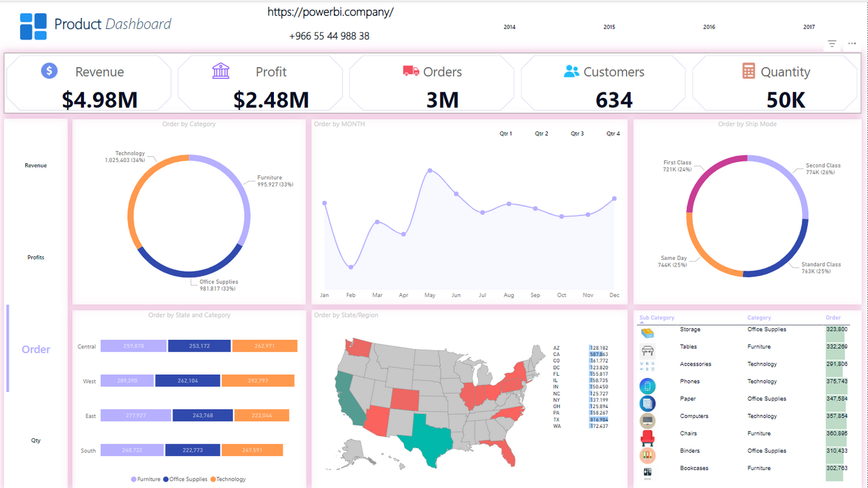This screenshot has width=868, height=488.
Task: Open the powerbi.company link
Action: (330, 12)
